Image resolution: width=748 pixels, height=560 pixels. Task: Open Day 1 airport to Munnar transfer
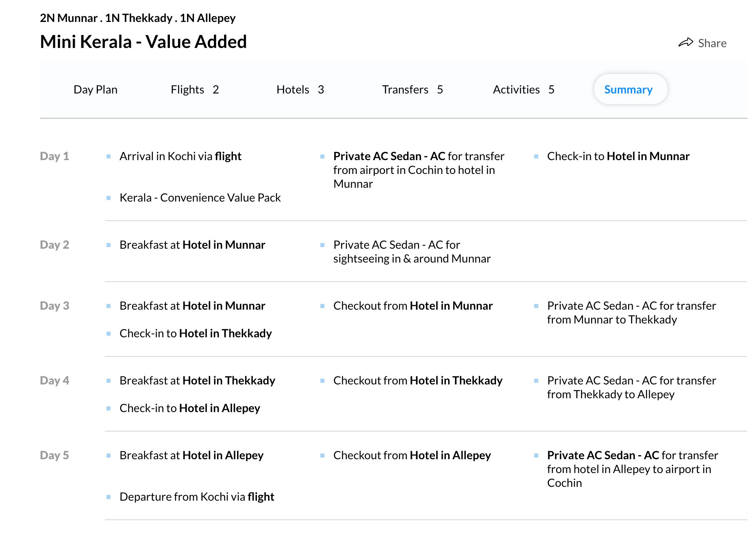(419, 170)
